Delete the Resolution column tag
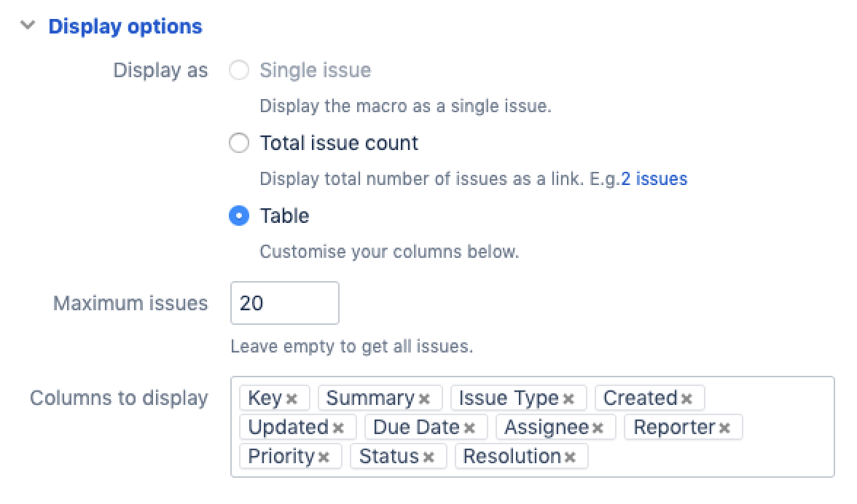The image size is (857, 504). click(x=570, y=457)
